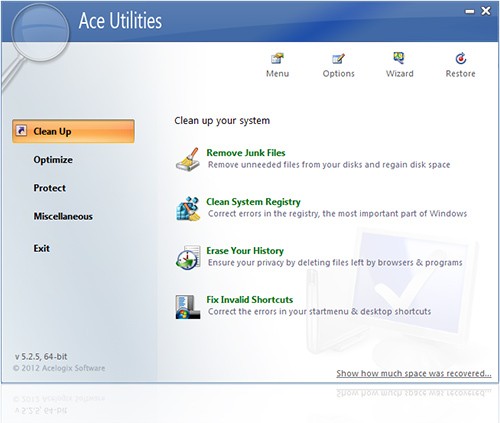Open the Remove Junk Files link
The height and width of the screenshot is (423, 500).
click(x=246, y=153)
